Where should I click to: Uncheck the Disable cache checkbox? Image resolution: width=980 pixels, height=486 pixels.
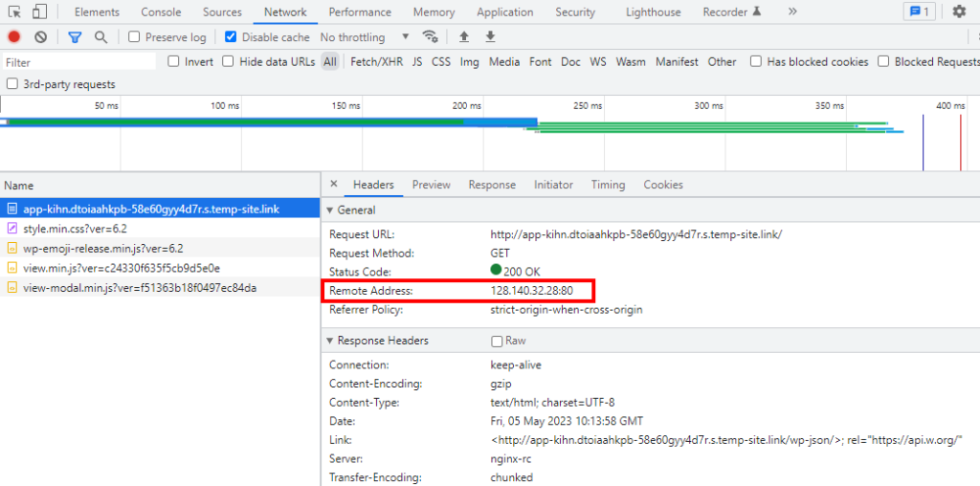coord(231,37)
